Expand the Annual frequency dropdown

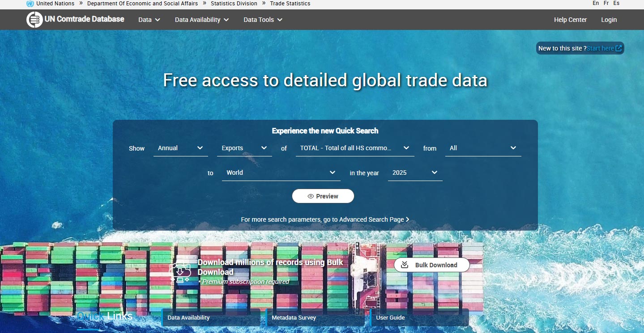(181, 148)
